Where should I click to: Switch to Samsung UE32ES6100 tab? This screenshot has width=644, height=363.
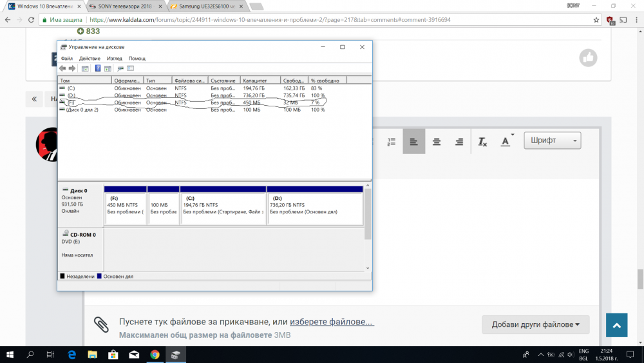click(x=207, y=6)
